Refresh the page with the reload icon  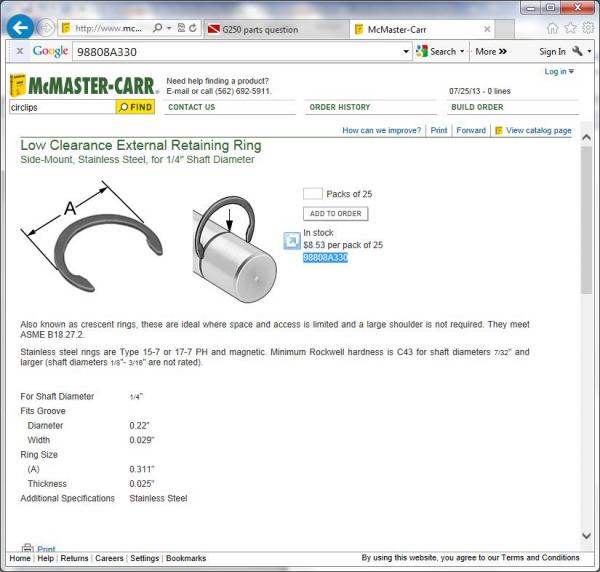(193, 28)
